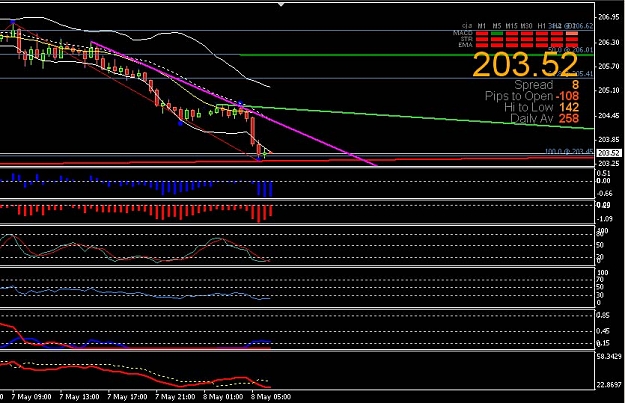The height and width of the screenshot is (403, 625).
Task: Click the 203.25 price scale label
Action: [x=609, y=163]
